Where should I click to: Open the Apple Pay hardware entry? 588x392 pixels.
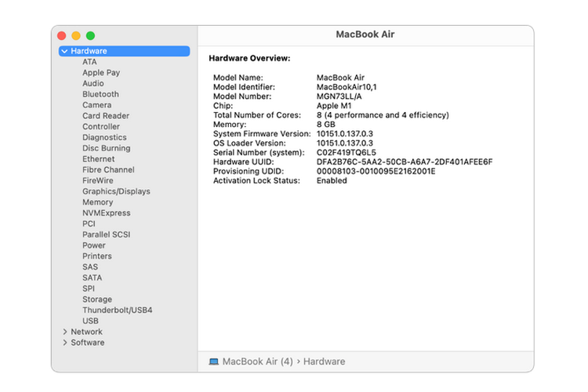pos(100,73)
